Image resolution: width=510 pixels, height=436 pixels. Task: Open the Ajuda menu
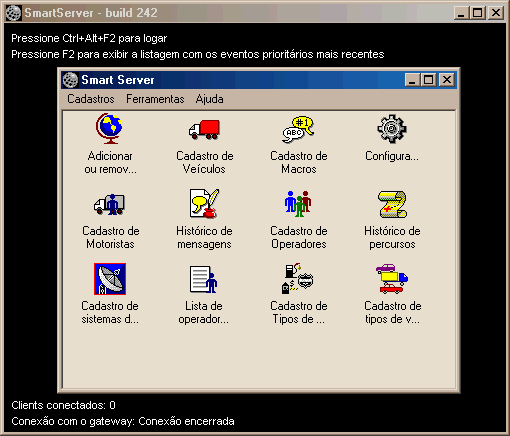(x=210, y=99)
